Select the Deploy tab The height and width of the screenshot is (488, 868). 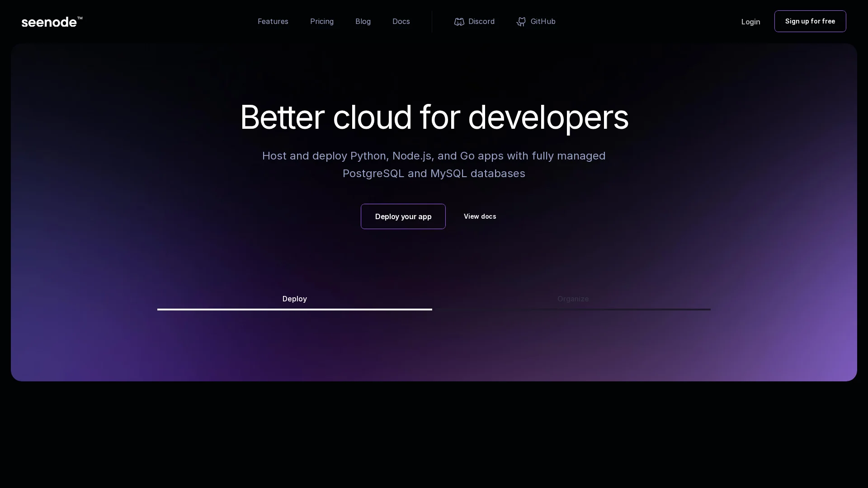pos(294,299)
